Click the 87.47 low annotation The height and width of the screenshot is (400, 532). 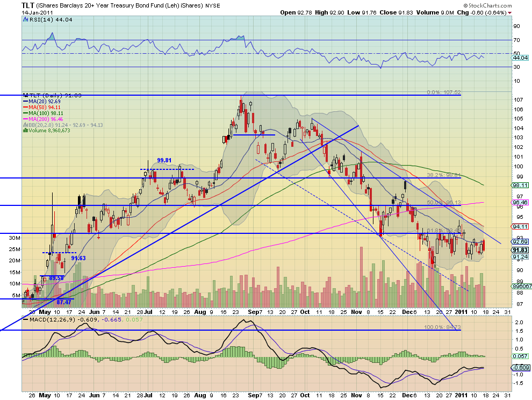(x=64, y=302)
